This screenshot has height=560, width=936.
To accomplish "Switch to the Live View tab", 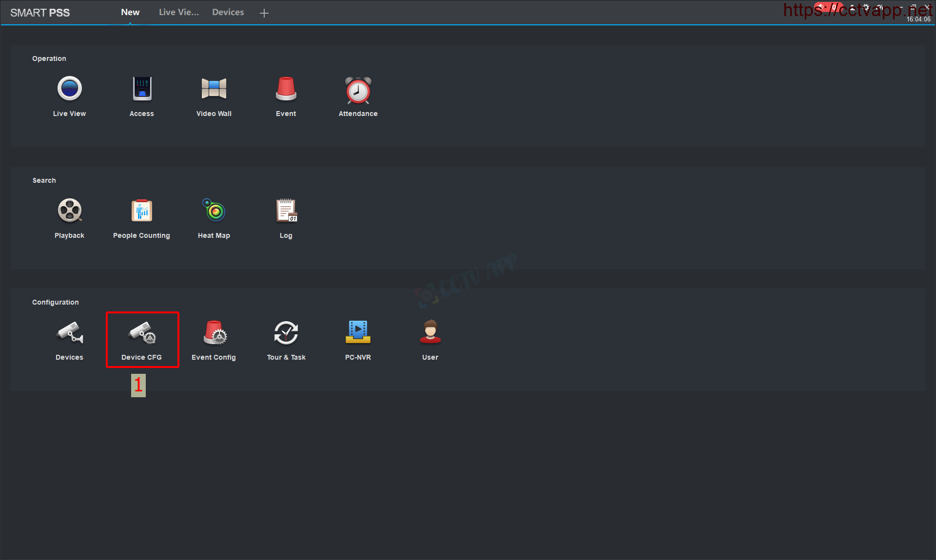I will tap(178, 12).
